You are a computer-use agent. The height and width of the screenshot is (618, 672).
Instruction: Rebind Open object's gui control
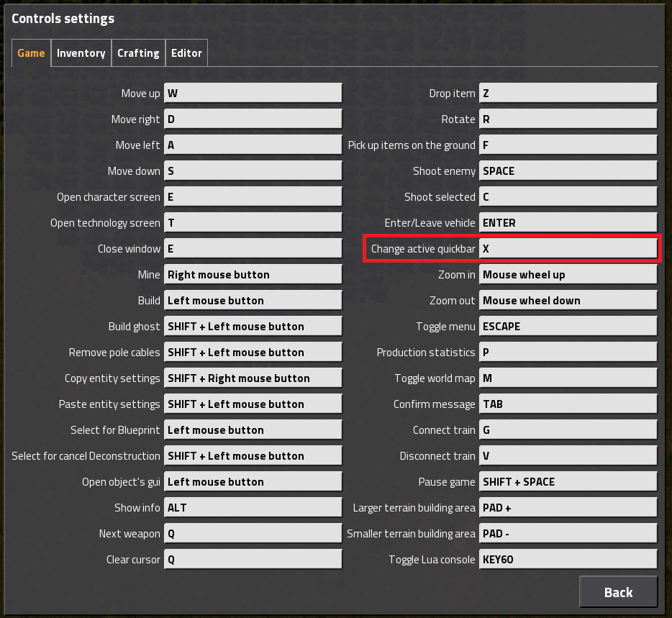pos(253,482)
